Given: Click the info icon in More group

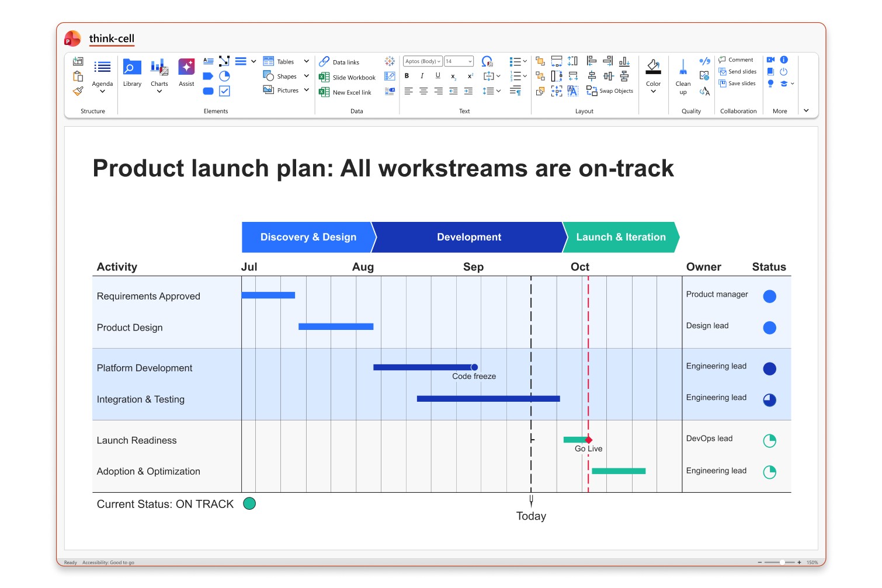Looking at the screenshot, I should 784,60.
